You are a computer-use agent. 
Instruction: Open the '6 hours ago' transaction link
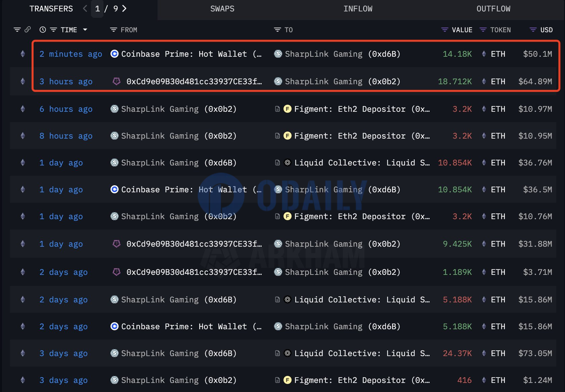(66, 109)
